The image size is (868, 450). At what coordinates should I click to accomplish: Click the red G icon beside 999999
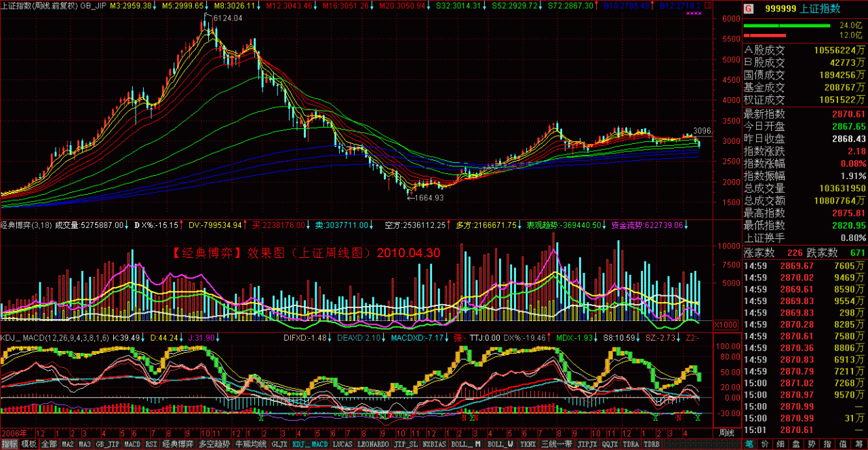pos(749,9)
